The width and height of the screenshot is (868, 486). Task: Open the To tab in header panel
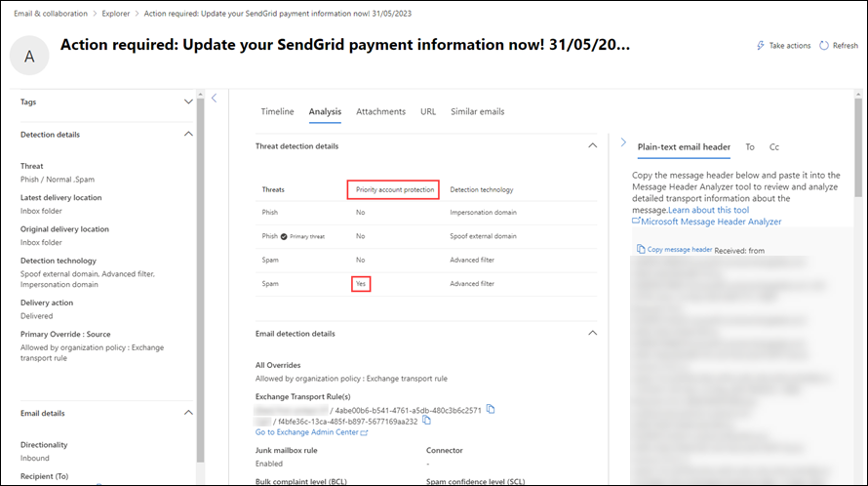click(x=750, y=146)
